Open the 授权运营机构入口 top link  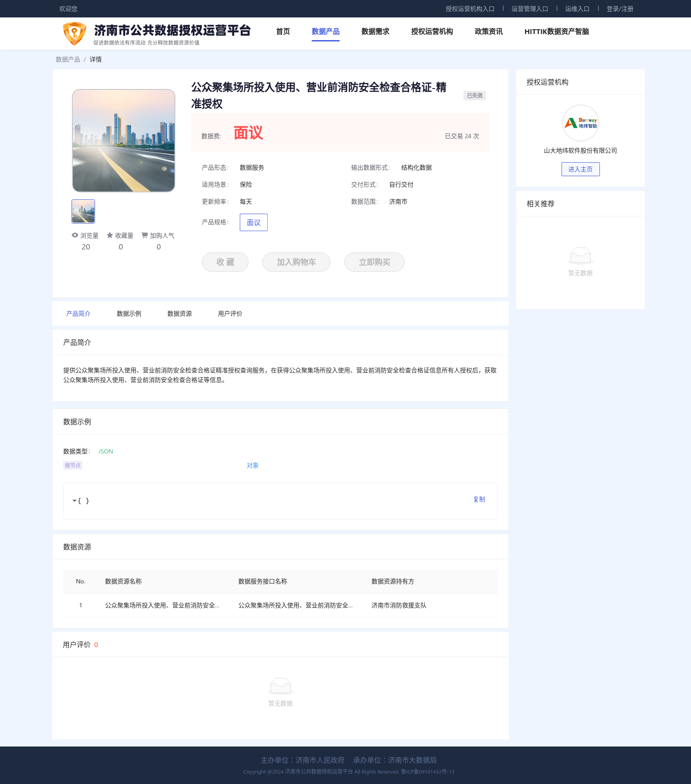[x=470, y=9]
